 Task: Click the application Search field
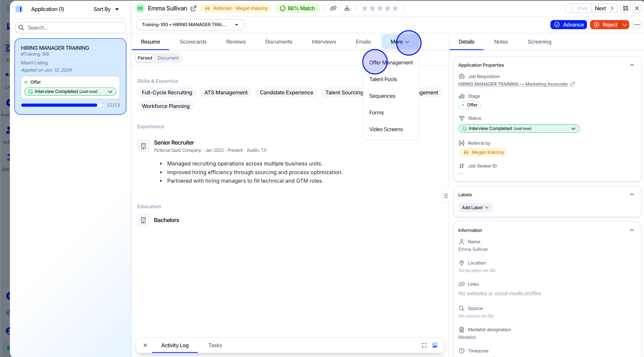click(x=70, y=28)
